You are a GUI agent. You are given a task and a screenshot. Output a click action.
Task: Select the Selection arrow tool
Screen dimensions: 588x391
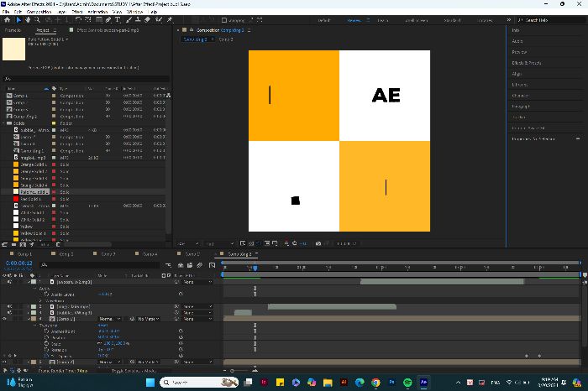[x=18, y=20]
